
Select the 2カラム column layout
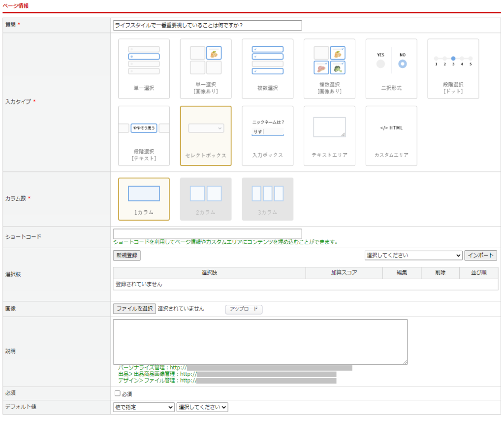206,199
